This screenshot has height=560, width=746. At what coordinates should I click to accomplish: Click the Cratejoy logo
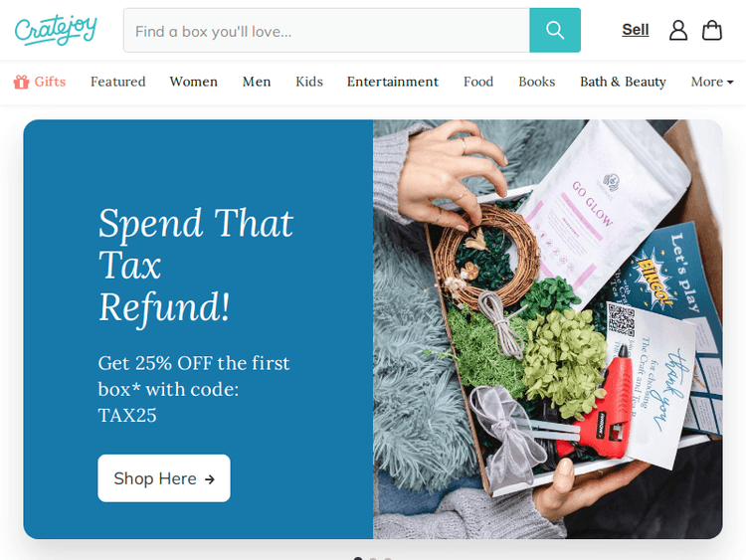tap(56, 30)
